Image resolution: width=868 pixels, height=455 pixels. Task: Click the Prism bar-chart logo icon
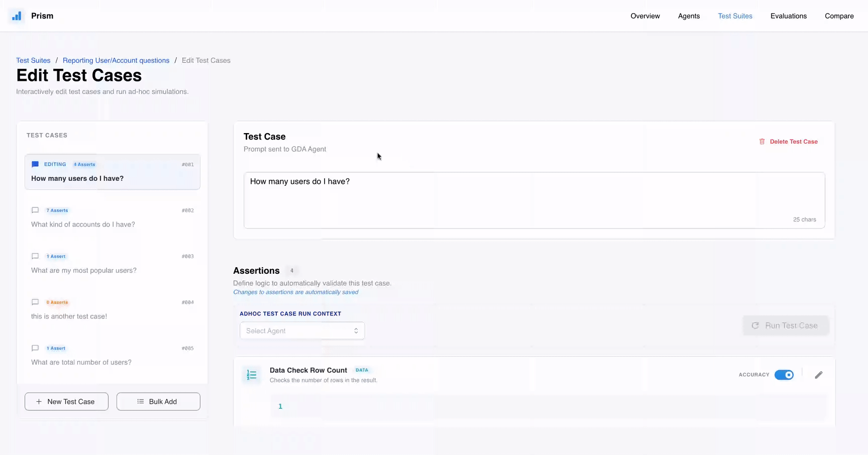pyautogui.click(x=17, y=16)
